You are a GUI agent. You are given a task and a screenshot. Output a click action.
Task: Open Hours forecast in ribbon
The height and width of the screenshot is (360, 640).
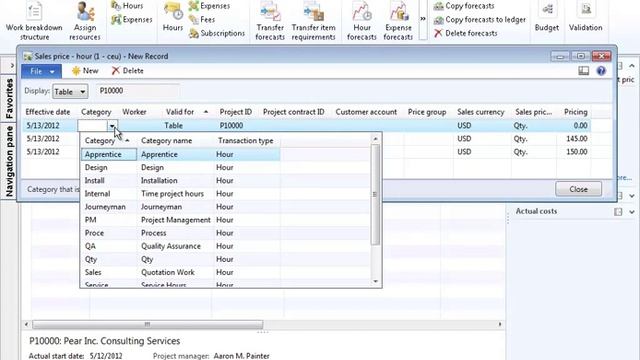pyautogui.click(x=128, y=6)
